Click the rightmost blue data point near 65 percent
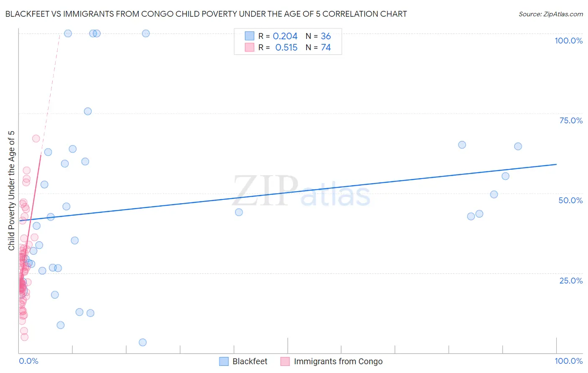This screenshot has height=373, width=588. tap(518, 146)
